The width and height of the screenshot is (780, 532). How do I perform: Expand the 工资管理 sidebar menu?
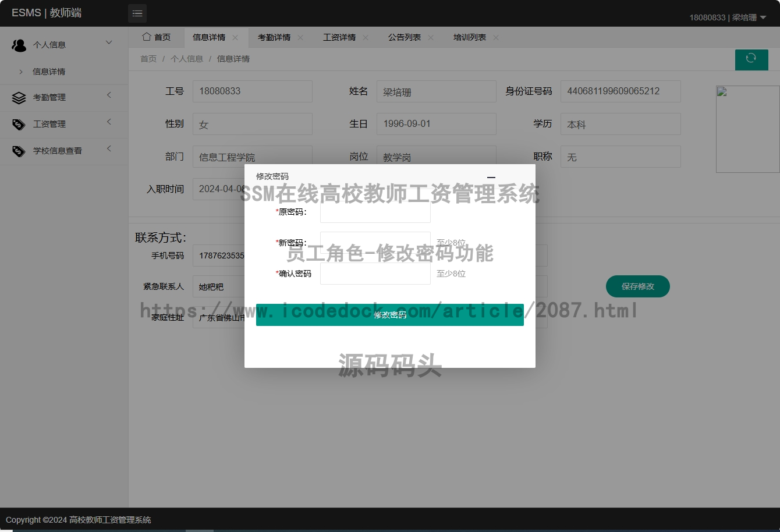pyautogui.click(x=109, y=122)
